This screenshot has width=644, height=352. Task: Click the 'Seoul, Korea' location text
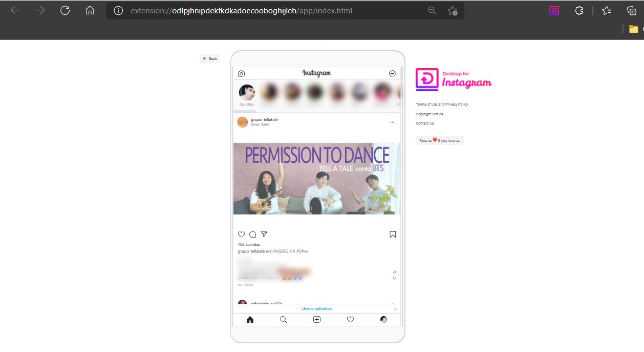(x=260, y=125)
